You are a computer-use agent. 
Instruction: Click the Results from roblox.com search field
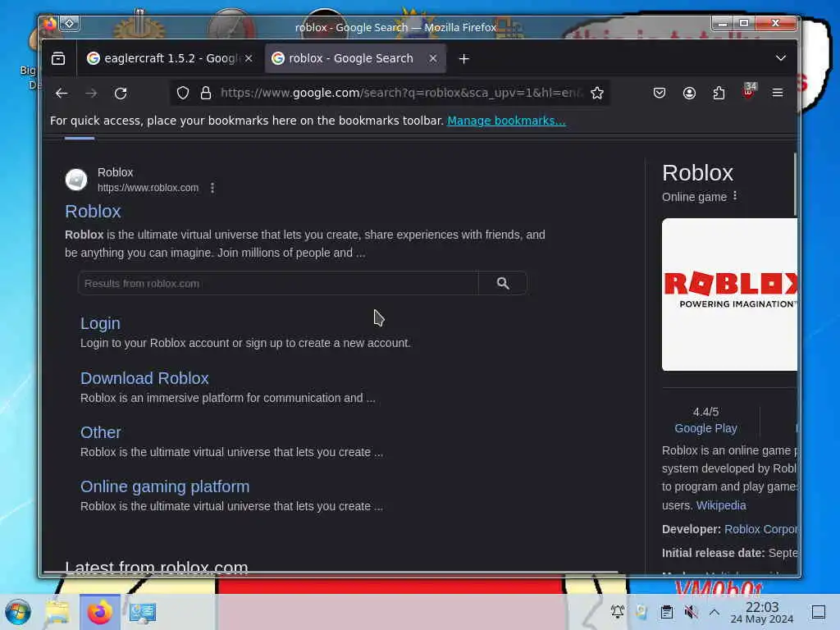[277, 283]
